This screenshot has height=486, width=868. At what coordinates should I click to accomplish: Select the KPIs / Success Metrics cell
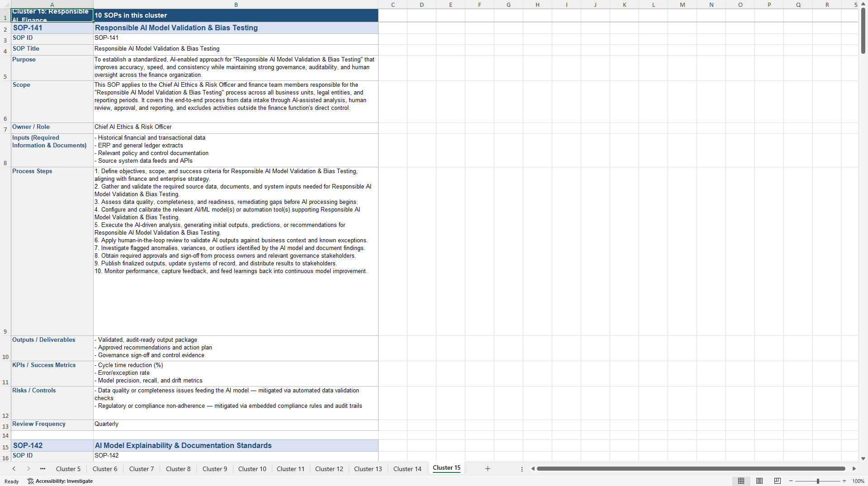pyautogui.click(x=52, y=373)
